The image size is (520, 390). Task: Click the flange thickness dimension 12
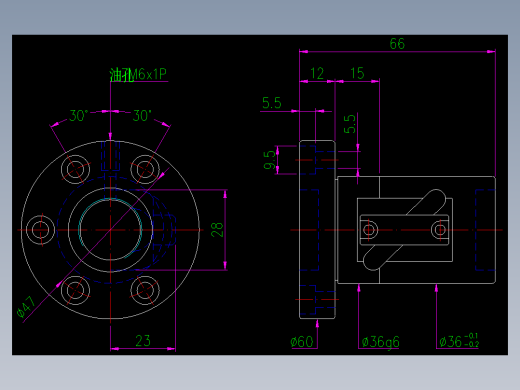[317, 73]
